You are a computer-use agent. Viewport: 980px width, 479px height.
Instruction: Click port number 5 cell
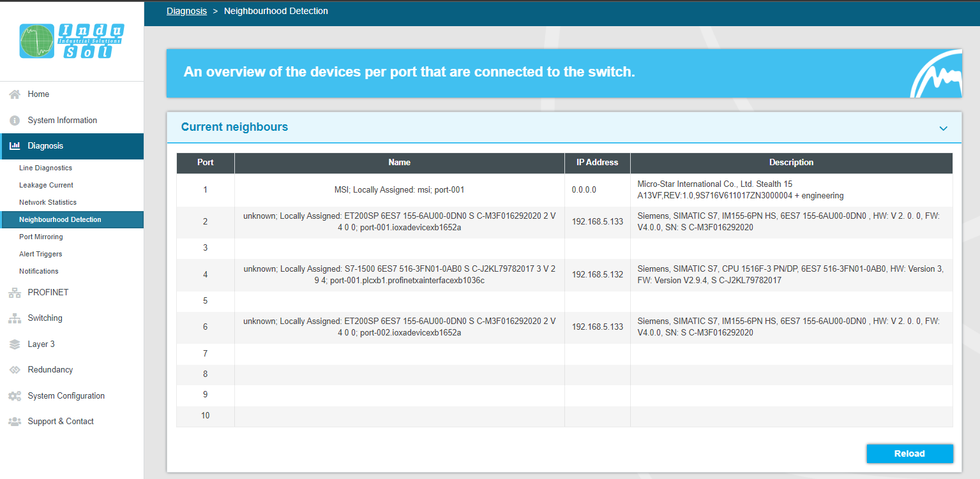coord(206,301)
